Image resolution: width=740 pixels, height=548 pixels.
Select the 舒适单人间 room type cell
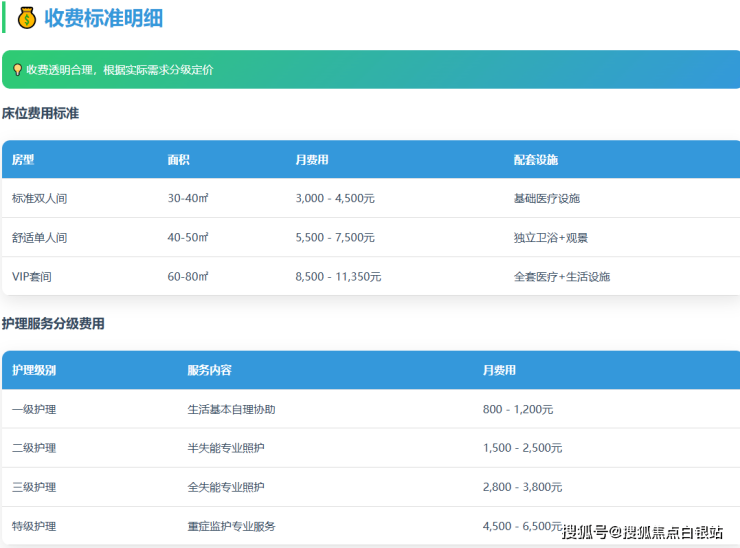(x=40, y=238)
